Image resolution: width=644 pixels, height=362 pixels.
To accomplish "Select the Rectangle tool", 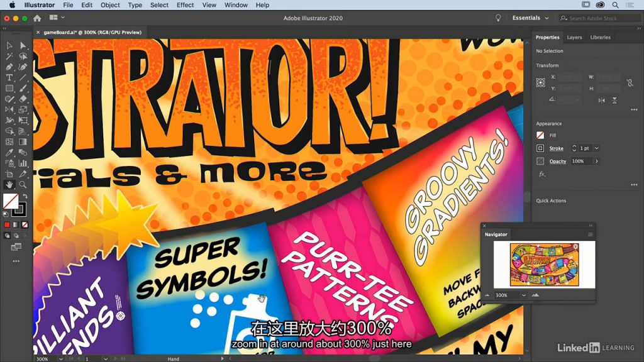I will click(9, 88).
